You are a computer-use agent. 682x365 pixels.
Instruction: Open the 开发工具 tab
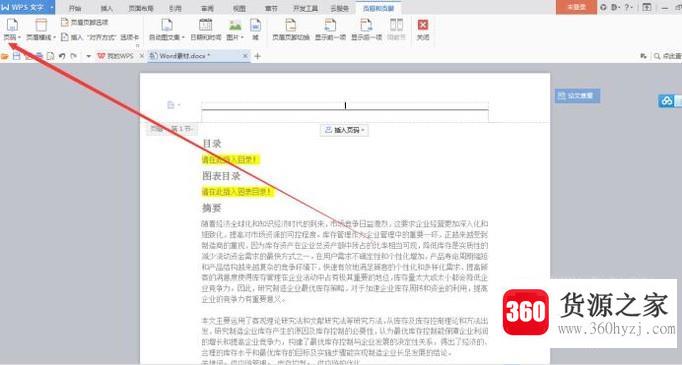point(305,8)
